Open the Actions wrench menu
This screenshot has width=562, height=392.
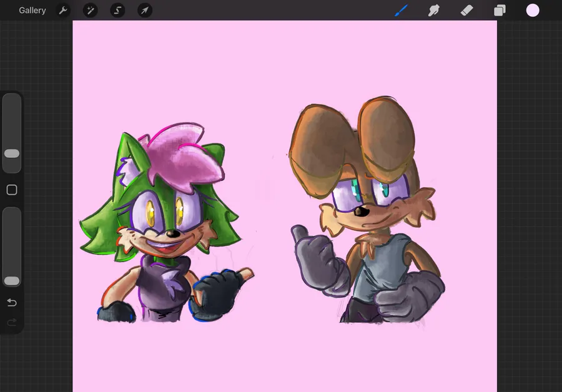click(x=63, y=11)
